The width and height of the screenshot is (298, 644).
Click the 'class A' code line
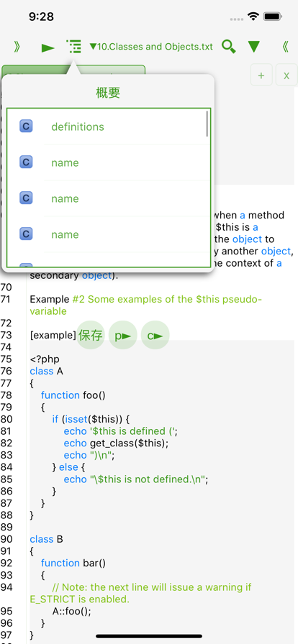click(x=46, y=372)
